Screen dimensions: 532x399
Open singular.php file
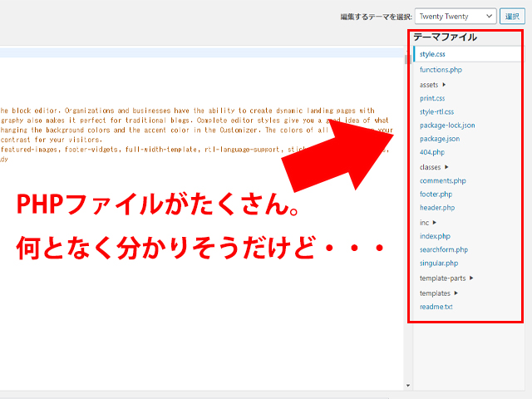click(x=439, y=264)
